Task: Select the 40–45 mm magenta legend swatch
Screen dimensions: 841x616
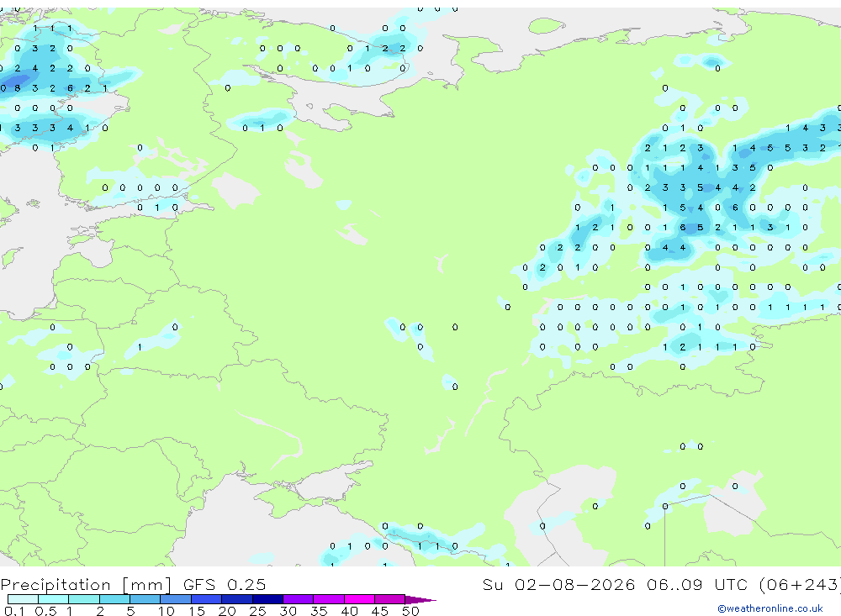Action: 359,599
